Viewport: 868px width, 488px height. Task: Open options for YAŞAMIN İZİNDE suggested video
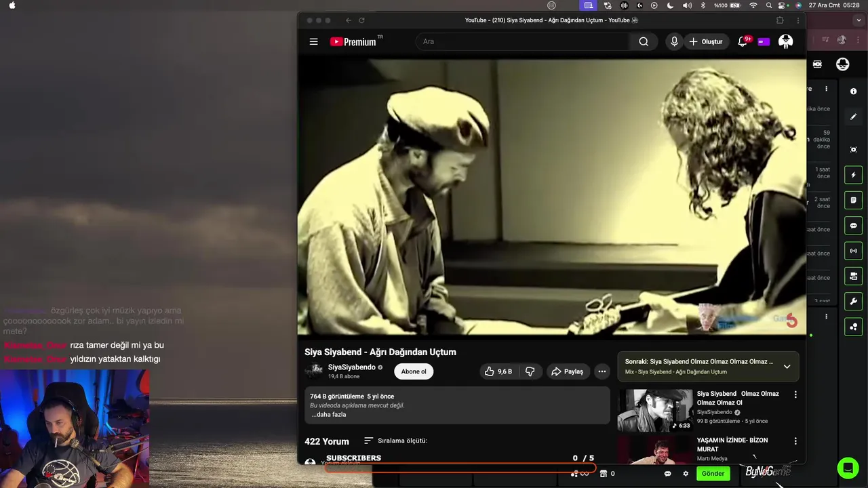[x=795, y=441]
